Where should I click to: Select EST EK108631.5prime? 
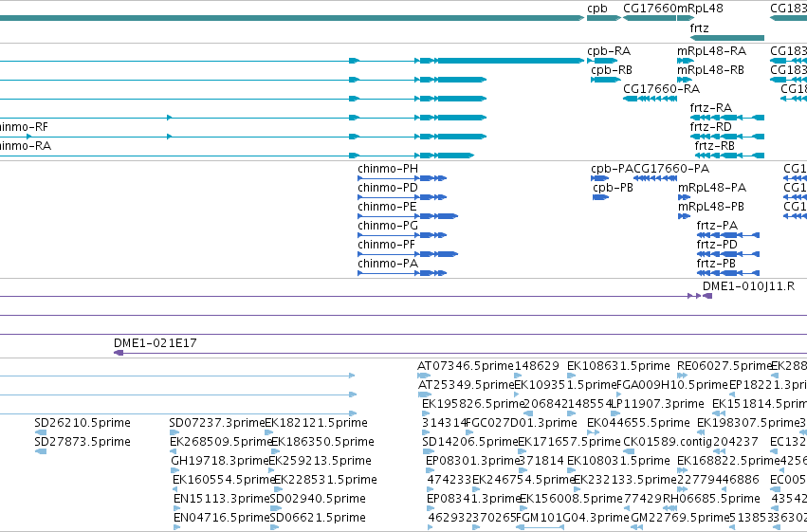(571, 376)
